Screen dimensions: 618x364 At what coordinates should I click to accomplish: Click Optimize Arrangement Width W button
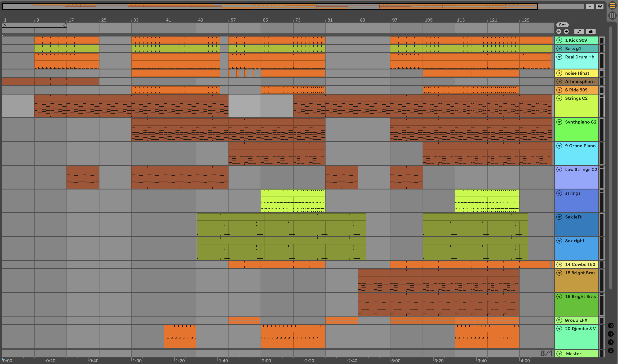click(600, 6)
